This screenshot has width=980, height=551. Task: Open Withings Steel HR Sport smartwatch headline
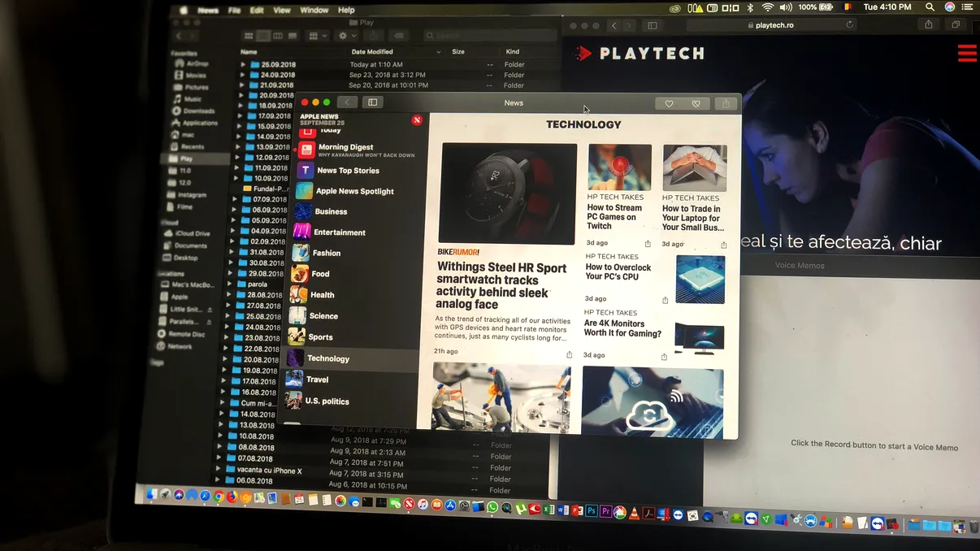[501, 285]
